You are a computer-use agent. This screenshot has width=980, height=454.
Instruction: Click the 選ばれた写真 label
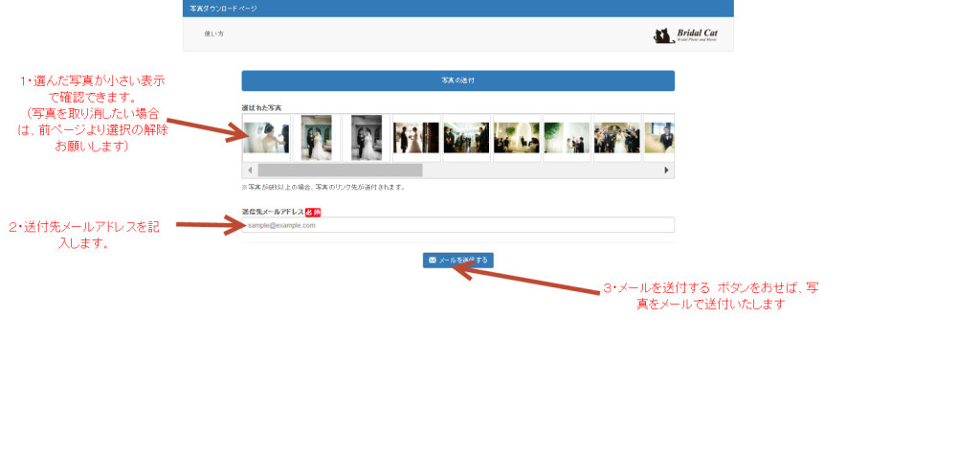[x=261, y=108]
